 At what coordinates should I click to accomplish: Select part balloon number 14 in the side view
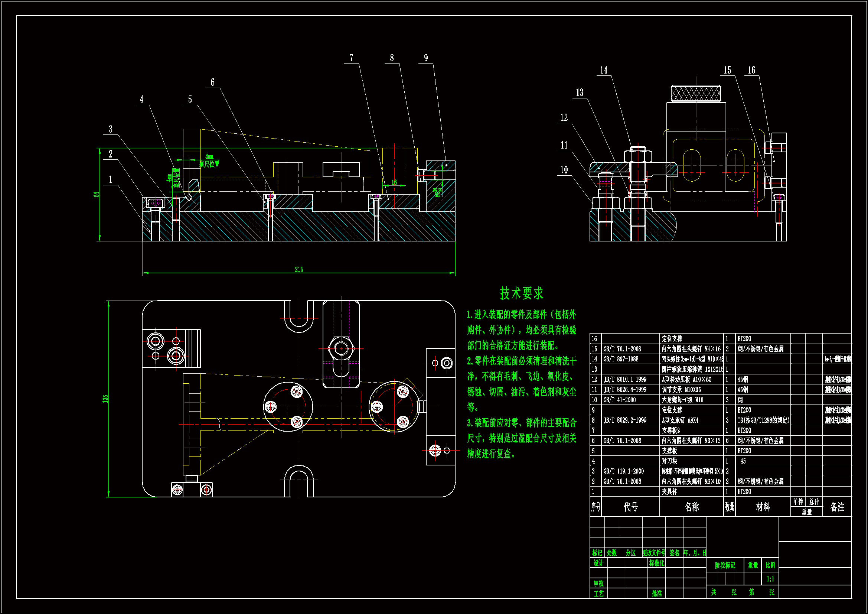pyautogui.click(x=603, y=70)
